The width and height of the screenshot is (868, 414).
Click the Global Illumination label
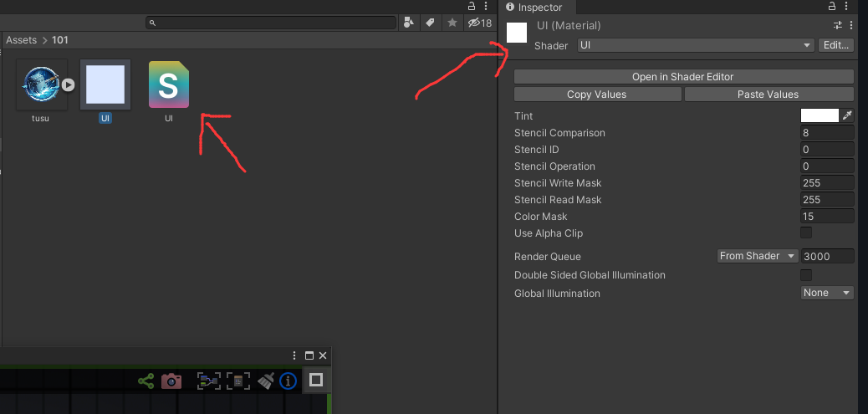pos(557,294)
